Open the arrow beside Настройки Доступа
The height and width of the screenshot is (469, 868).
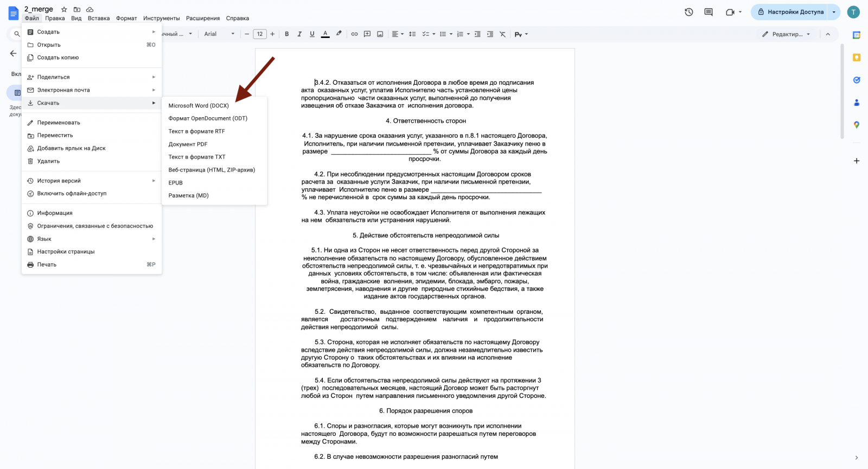click(x=834, y=12)
